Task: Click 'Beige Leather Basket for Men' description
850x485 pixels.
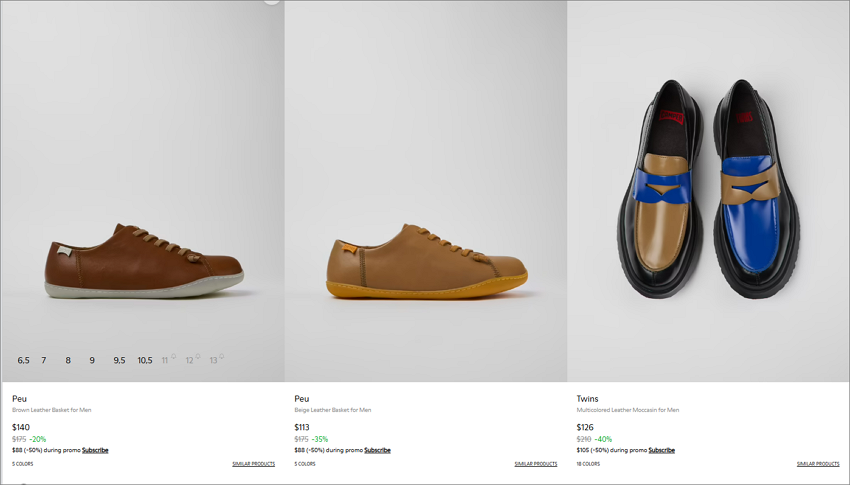Action: (333, 410)
